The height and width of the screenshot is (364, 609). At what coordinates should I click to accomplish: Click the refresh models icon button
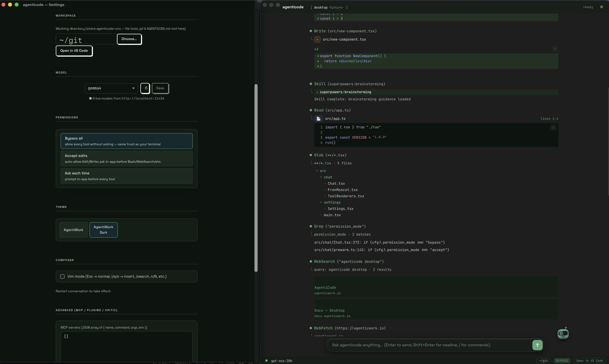coord(145,88)
